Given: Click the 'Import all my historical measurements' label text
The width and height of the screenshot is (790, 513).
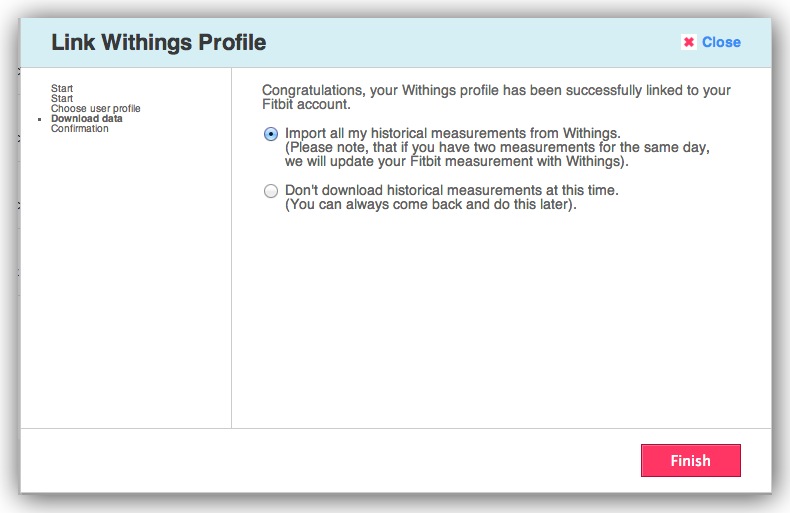Looking at the screenshot, I should pyautogui.click(x=453, y=133).
